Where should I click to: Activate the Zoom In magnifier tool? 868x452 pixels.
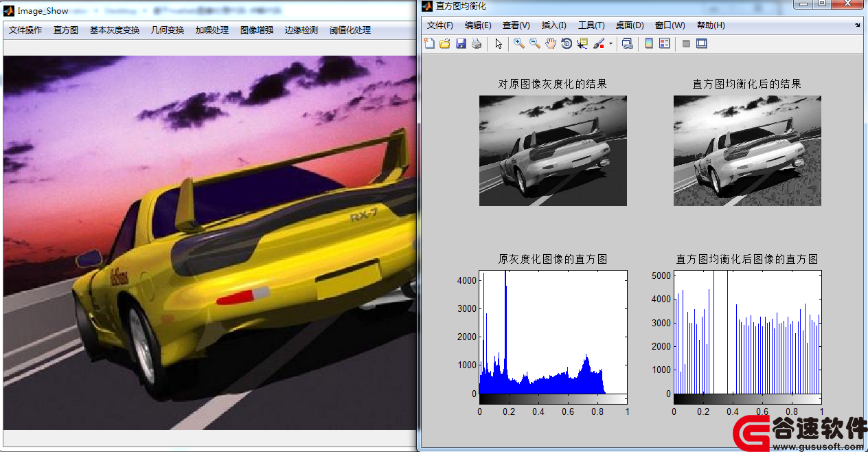click(518, 44)
